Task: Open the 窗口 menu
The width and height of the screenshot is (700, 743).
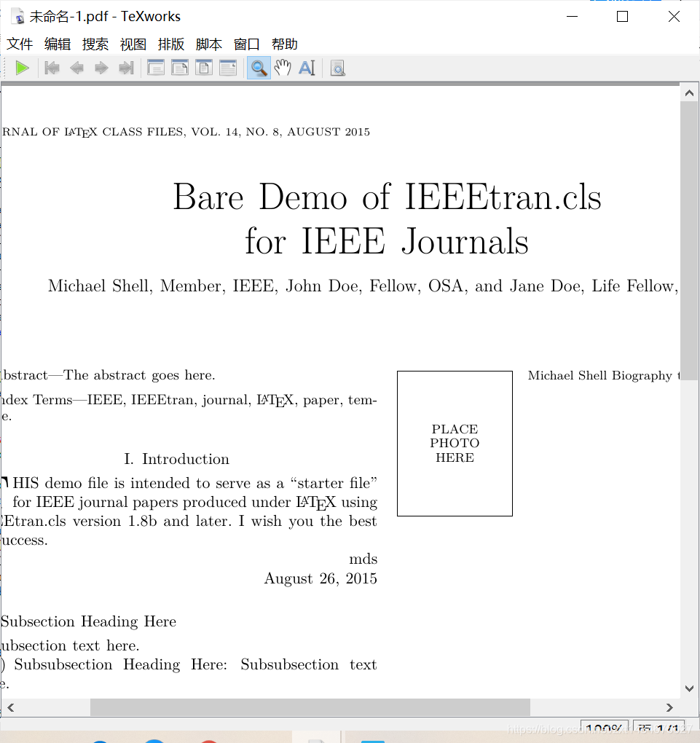Action: [x=247, y=44]
